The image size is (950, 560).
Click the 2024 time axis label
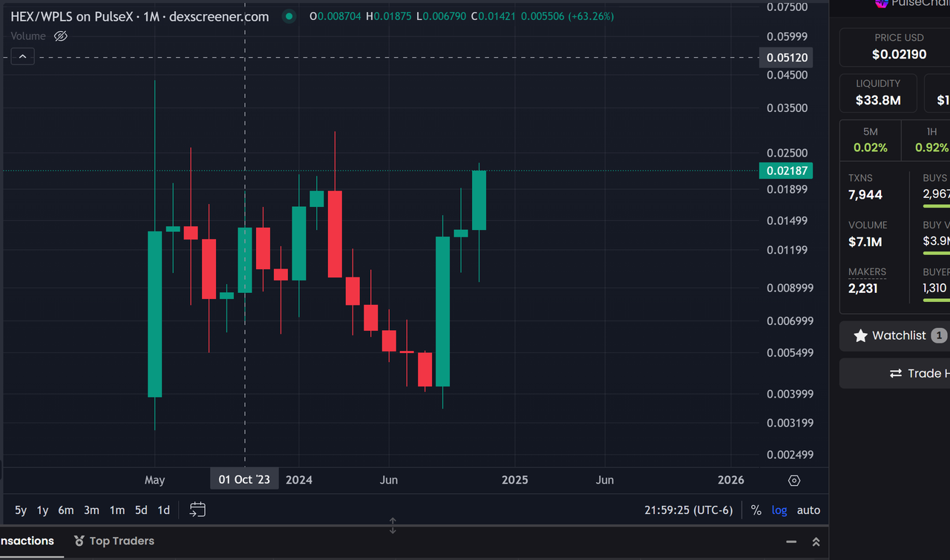299,480
